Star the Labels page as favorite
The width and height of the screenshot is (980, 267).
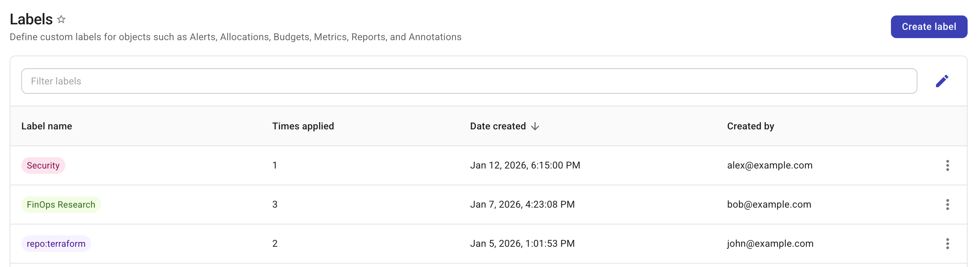(x=61, y=19)
